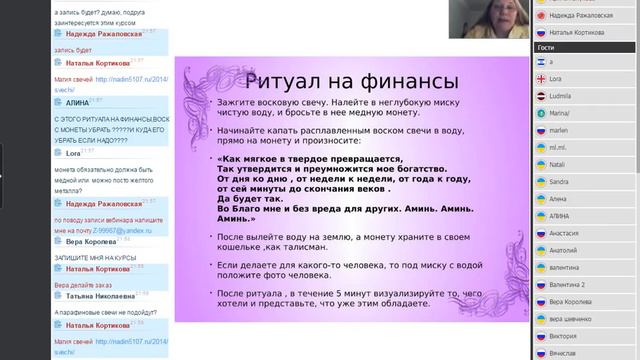Image resolution: width=640 pixels, height=360 pixels.
Task: Click presenter webcam video thumbnail
Action: pos(489,19)
